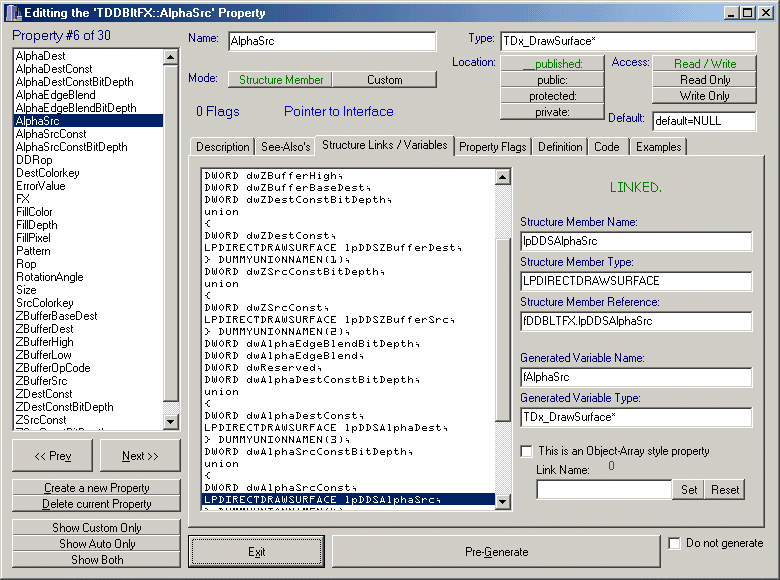
Task: Click the 'Name' input field
Action: 331,41
